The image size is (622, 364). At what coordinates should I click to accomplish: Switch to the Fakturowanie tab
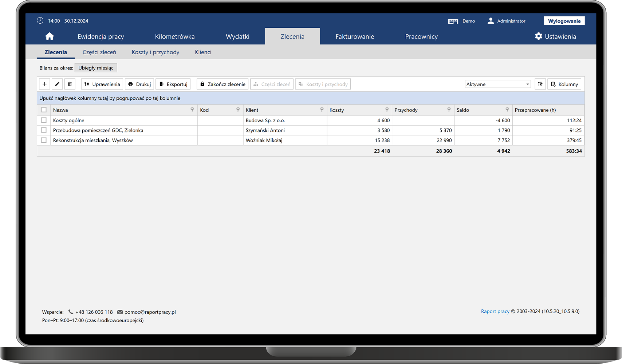pyautogui.click(x=354, y=36)
